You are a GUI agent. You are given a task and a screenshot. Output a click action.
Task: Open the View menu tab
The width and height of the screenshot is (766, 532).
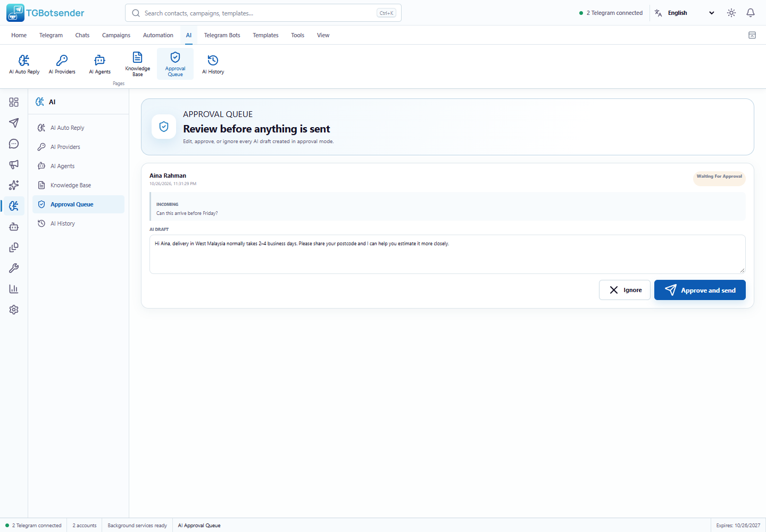point(323,35)
